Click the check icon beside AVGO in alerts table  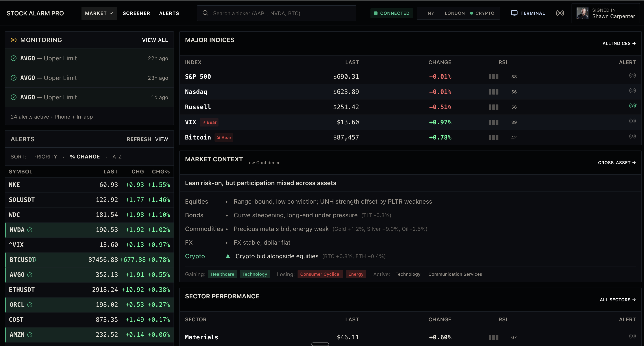coord(30,275)
